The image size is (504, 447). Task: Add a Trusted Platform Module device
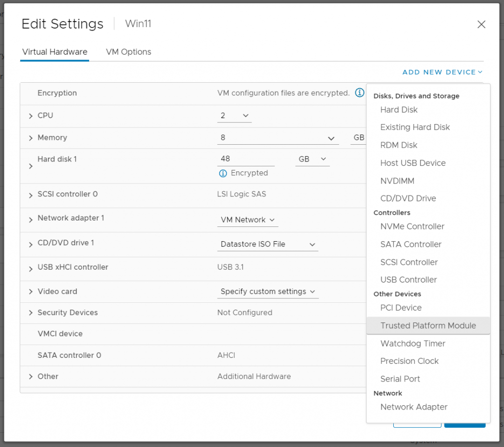(428, 325)
